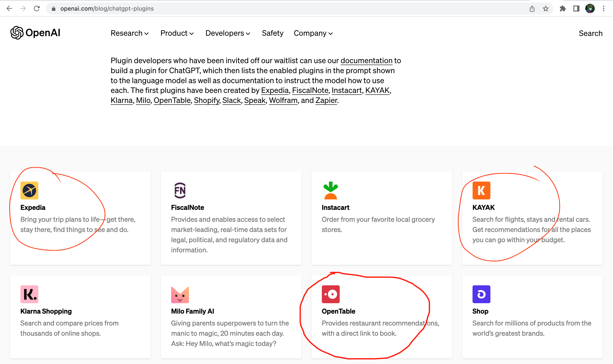Image resolution: width=613 pixels, height=364 pixels.
Task: Click the Shop purple icon
Action: [481, 294]
